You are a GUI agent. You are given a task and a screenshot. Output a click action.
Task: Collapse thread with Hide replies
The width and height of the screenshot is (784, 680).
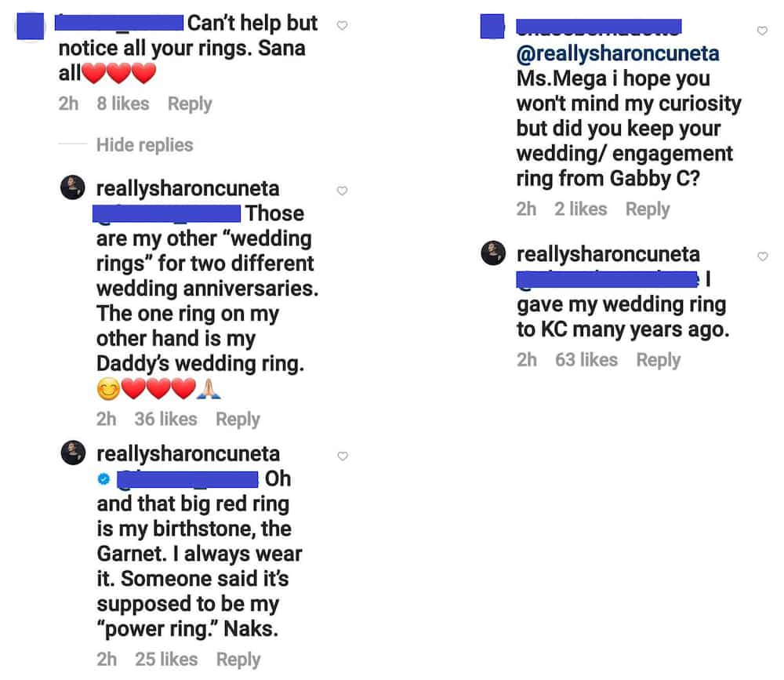[144, 145]
